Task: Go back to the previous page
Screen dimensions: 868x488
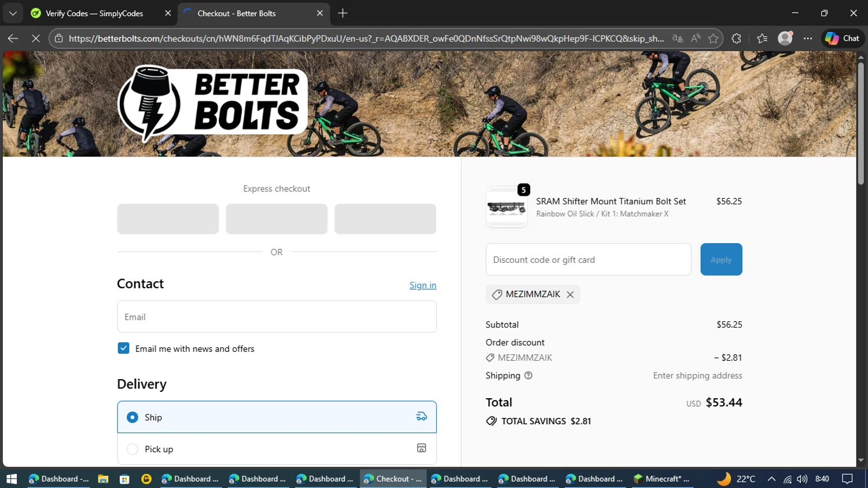Action: pos(13,38)
